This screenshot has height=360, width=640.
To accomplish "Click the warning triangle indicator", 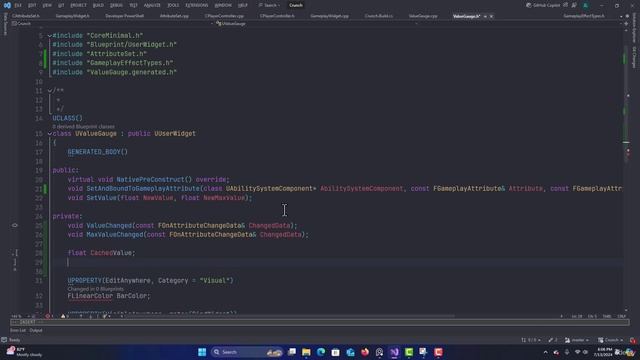I will 63,316.
